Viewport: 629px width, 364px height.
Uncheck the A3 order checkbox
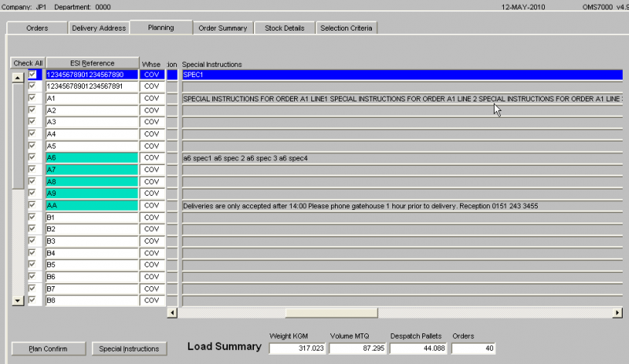pos(32,122)
